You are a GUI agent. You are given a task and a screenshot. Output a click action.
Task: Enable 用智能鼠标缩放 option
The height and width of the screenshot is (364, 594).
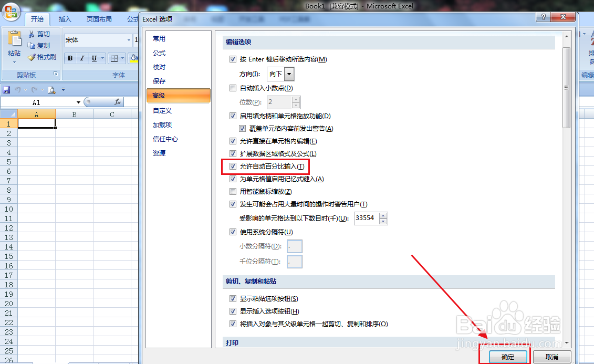[x=233, y=191]
